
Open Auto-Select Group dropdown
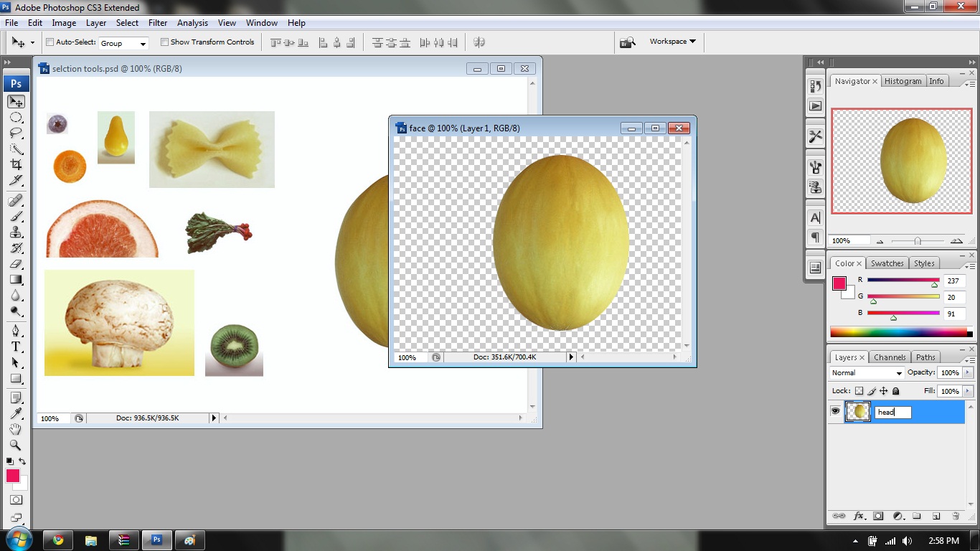[123, 43]
